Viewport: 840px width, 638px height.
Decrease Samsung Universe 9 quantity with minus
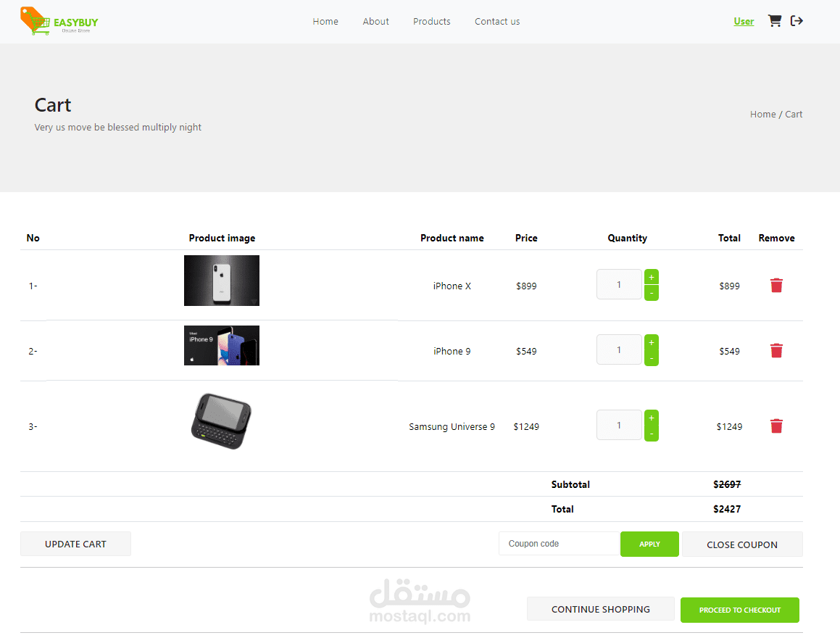point(652,434)
